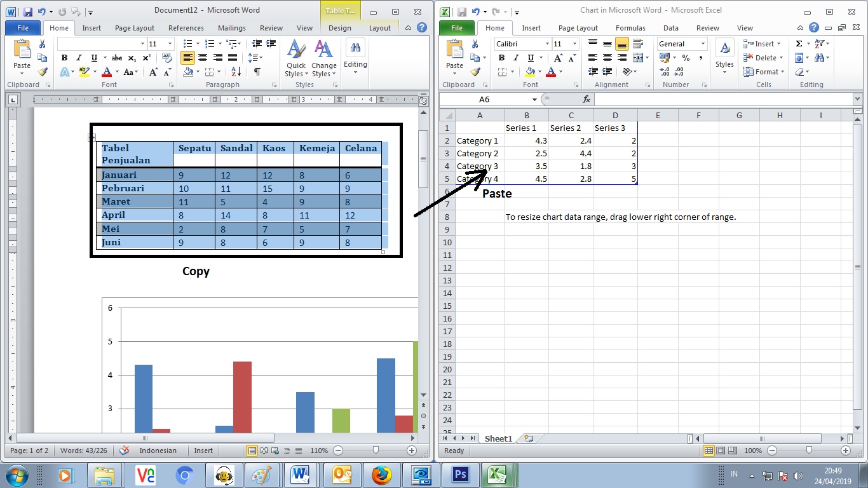Screen dimensions: 868x488
Task: Open Word font name dropdown
Action: click(142, 44)
